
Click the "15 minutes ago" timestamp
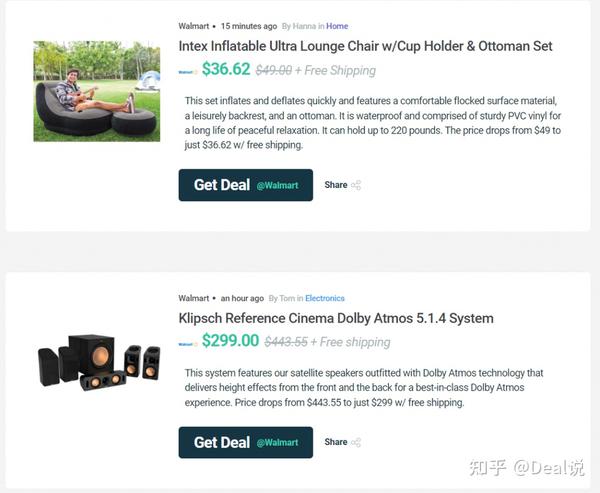(x=248, y=26)
